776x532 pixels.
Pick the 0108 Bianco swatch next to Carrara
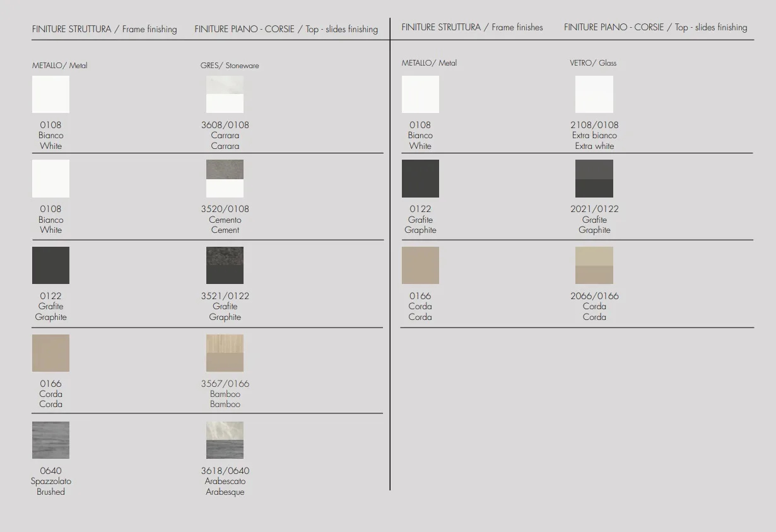click(x=50, y=94)
